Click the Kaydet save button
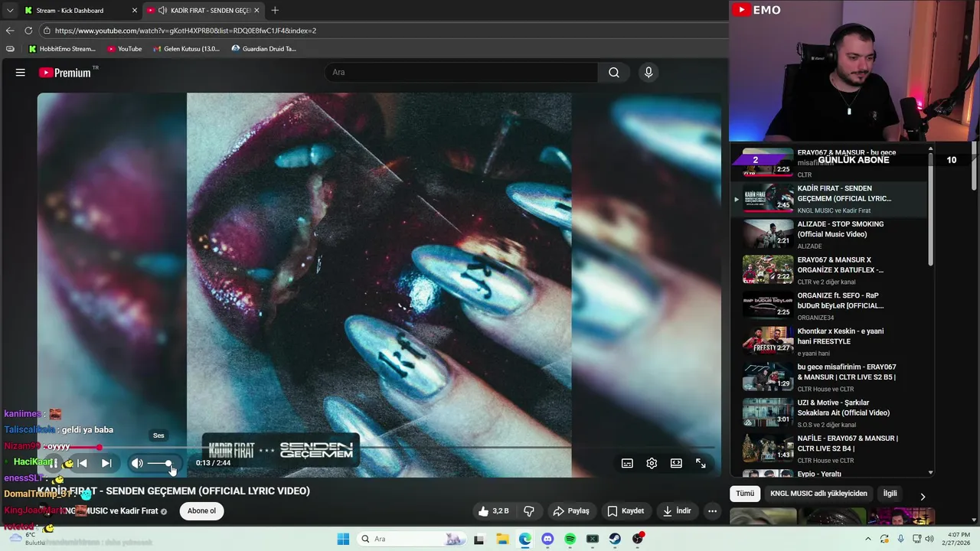The height and width of the screenshot is (551, 980). (x=626, y=511)
